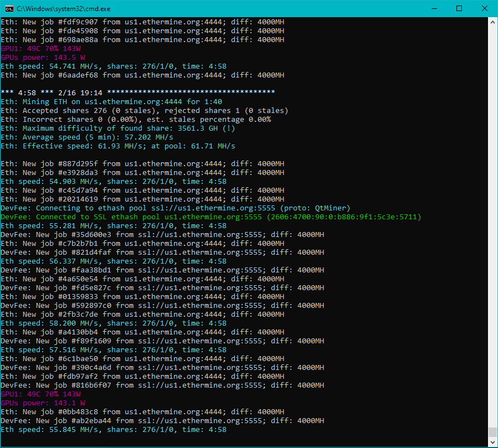Click 'GPUs power: 143.5 W' line

tap(43, 58)
